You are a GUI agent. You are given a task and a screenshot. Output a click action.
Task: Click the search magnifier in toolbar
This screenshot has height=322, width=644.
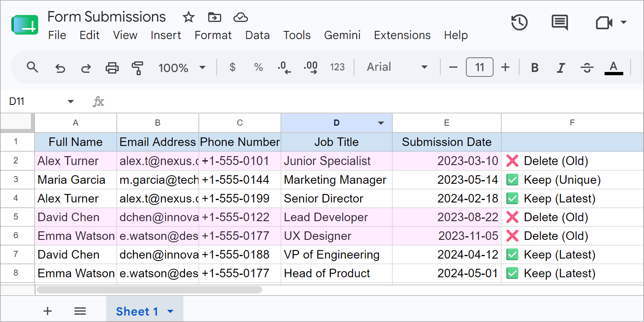(x=33, y=67)
